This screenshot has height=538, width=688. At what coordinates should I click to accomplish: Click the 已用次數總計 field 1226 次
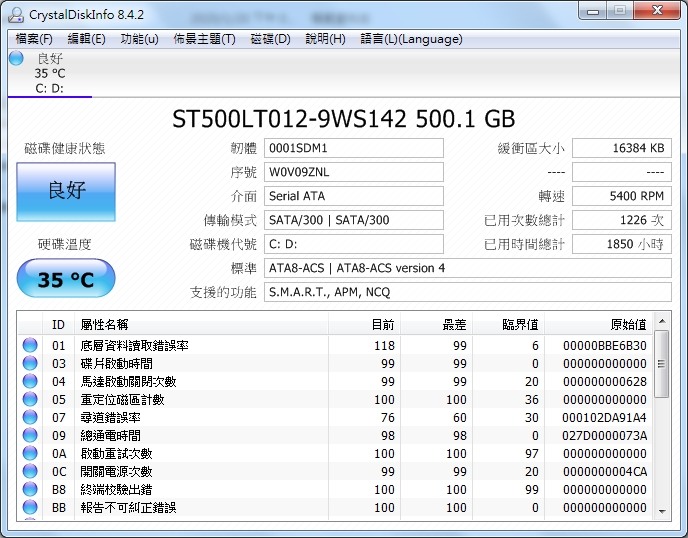(x=622, y=220)
